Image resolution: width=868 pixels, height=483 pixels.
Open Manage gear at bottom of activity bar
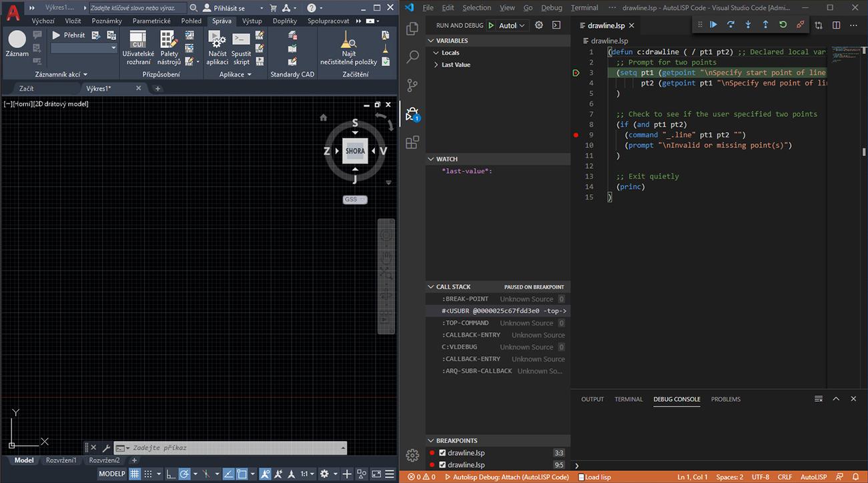(x=412, y=455)
